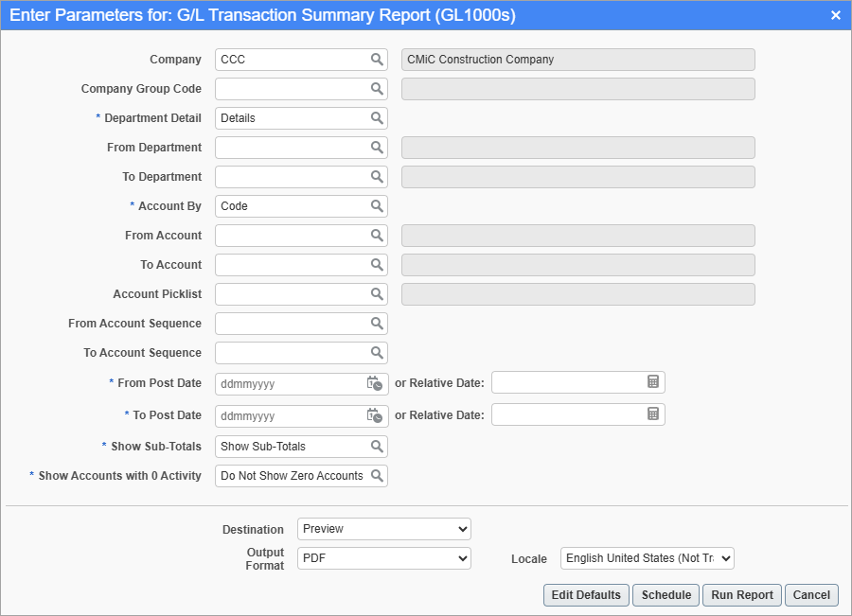Expand the Output Format dropdown
The height and width of the screenshot is (616, 852).
pos(384,558)
